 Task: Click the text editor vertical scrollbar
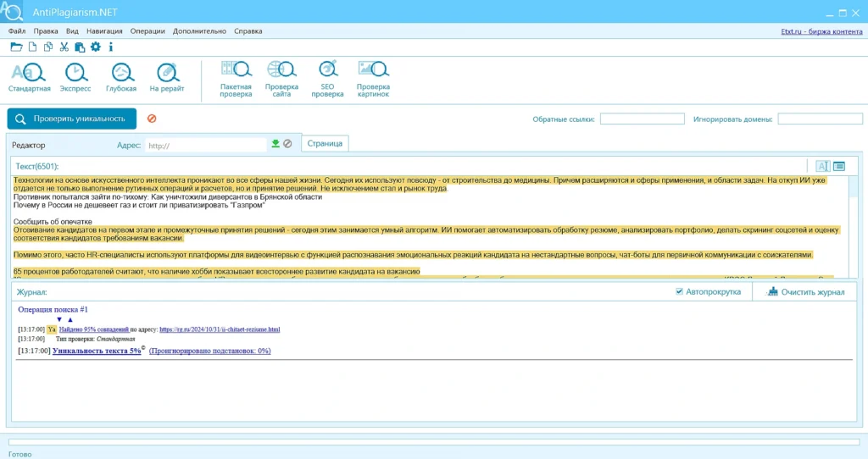coord(853,227)
